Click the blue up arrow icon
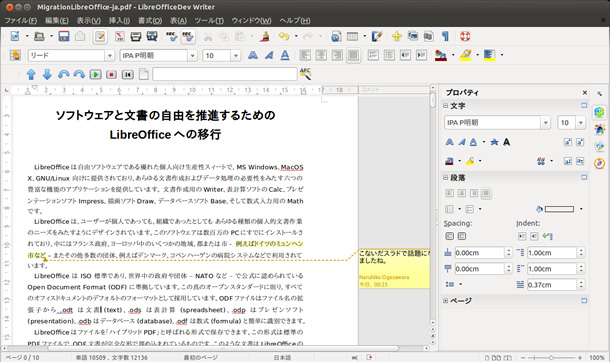Screen dimensions: 610x362 pos(31,74)
